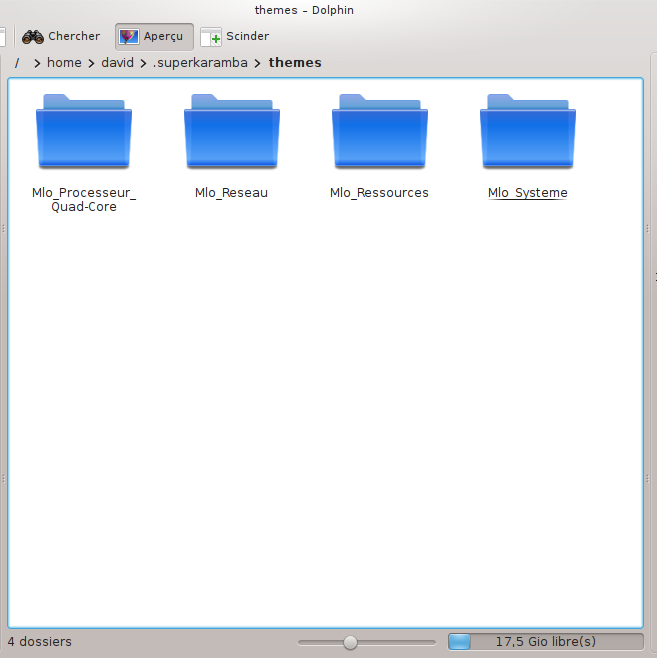This screenshot has width=657, height=658.
Task: Click the Chercher text label
Action: pos(74,36)
